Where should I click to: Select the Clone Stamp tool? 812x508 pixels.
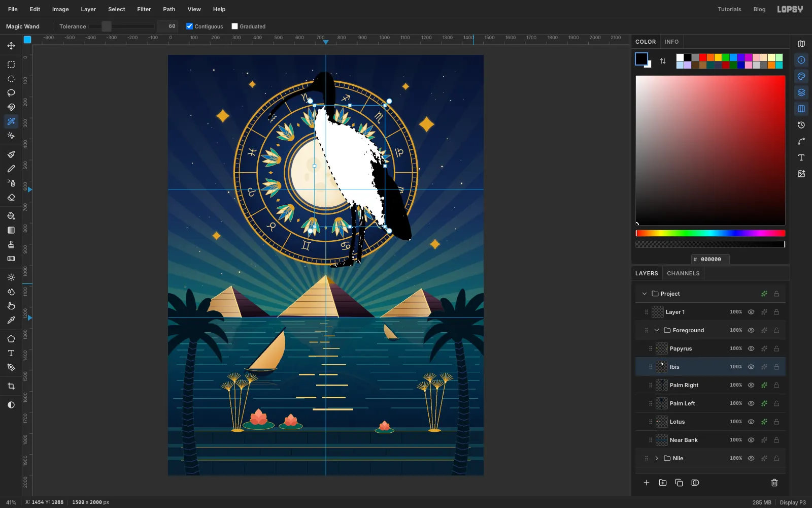[11, 244]
